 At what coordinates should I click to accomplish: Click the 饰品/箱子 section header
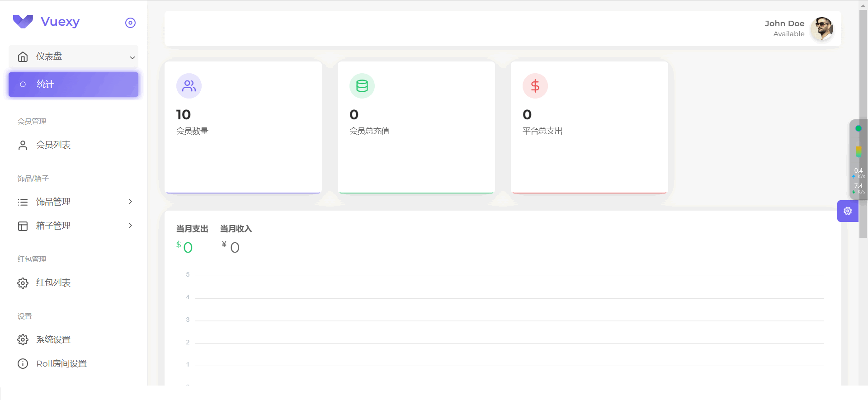coord(33,179)
